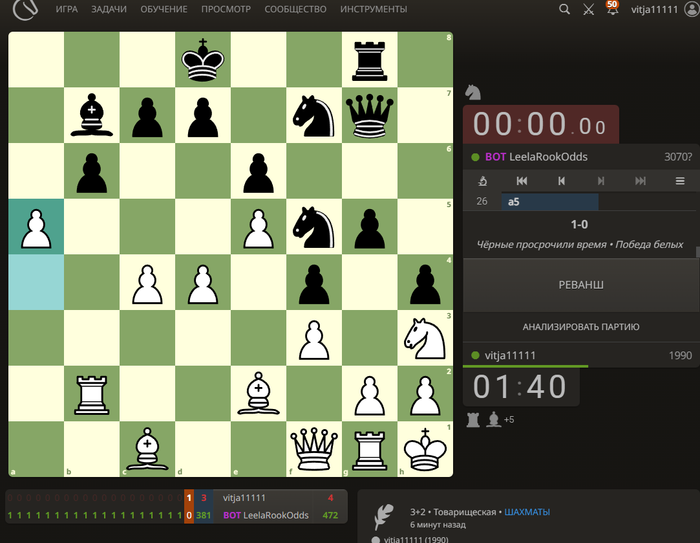
Task: Select move a5 in move list
Action: [x=550, y=202]
